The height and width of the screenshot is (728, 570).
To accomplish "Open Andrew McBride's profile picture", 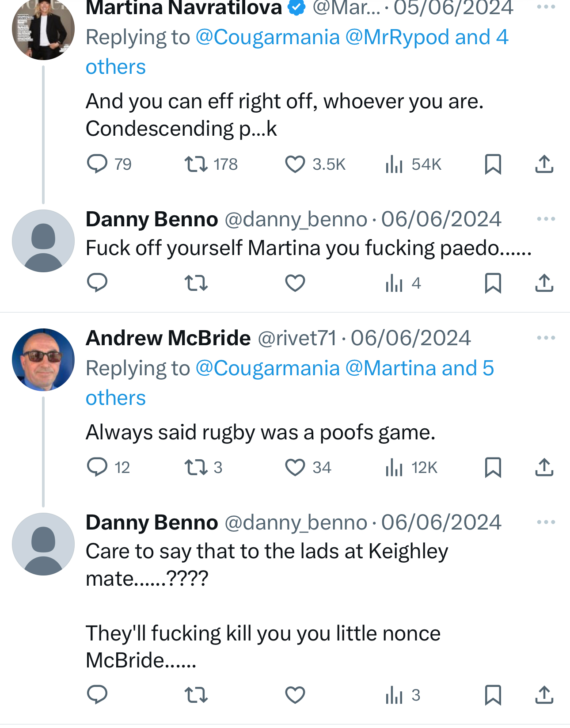I will 43,359.
